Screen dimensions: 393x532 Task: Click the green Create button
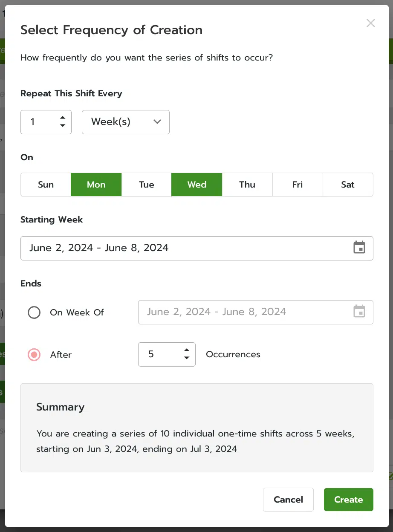[348, 500]
